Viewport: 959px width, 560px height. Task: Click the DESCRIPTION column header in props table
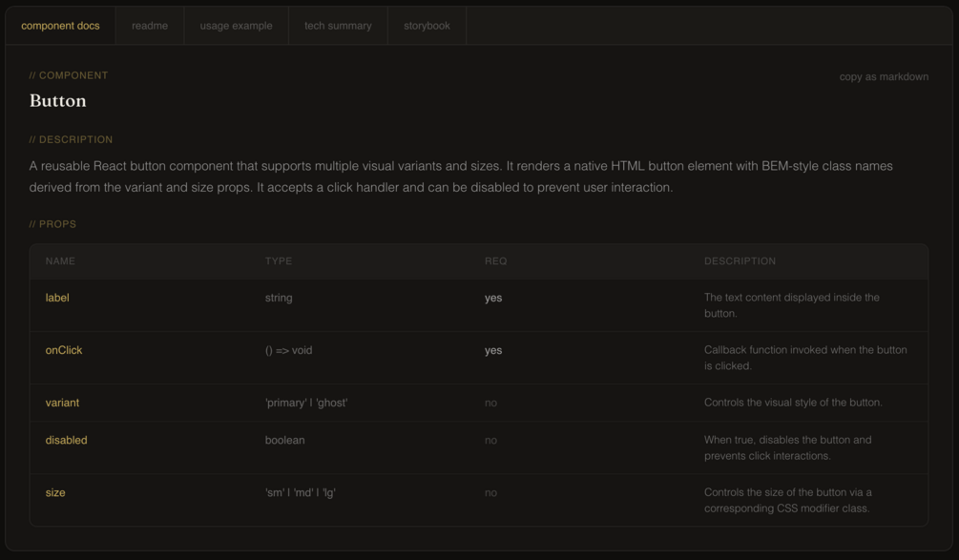click(x=740, y=261)
